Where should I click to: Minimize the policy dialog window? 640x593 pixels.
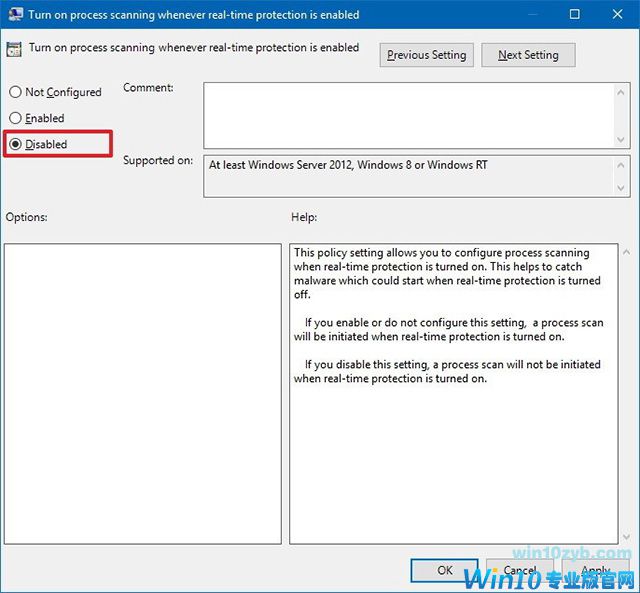coord(532,14)
